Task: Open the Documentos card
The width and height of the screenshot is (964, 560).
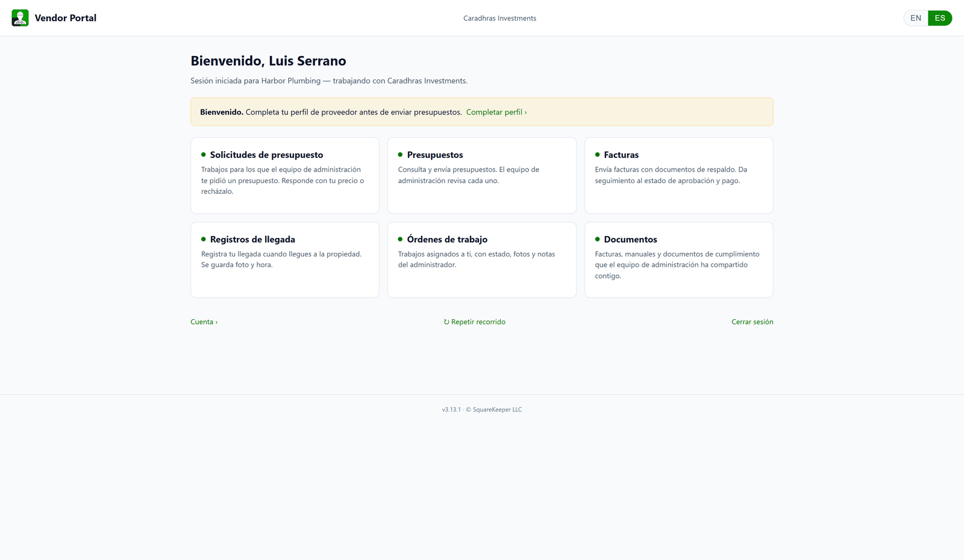Action: point(679,260)
